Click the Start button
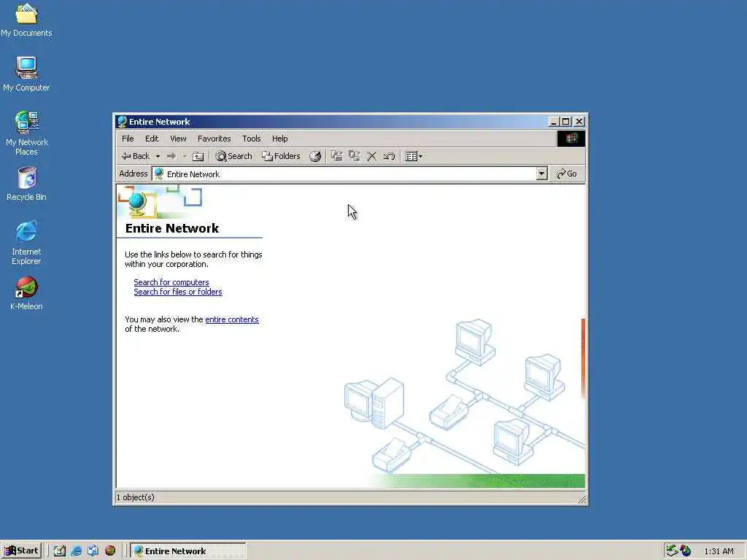The image size is (747, 560). 21,551
